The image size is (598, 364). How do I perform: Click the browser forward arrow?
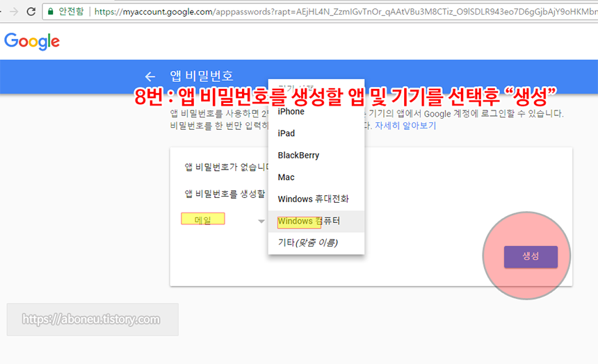coord(14,11)
